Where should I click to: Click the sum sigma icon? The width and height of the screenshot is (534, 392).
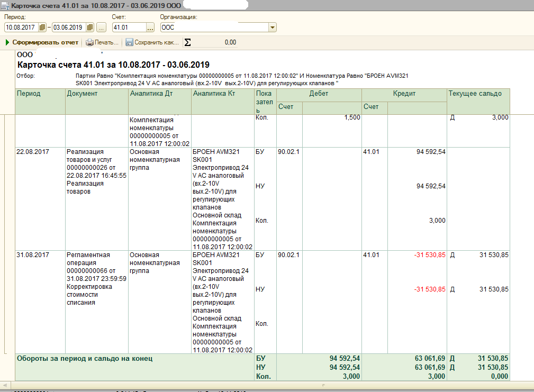[x=187, y=42]
